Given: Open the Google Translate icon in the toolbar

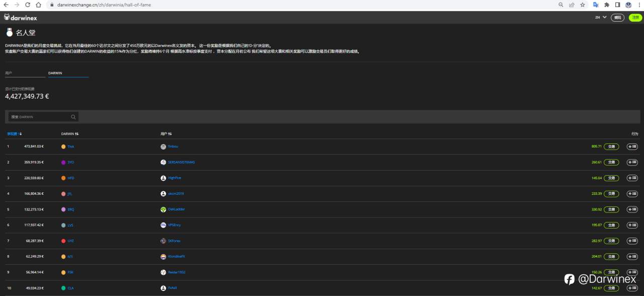Looking at the screenshot, I should click(x=596, y=5).
